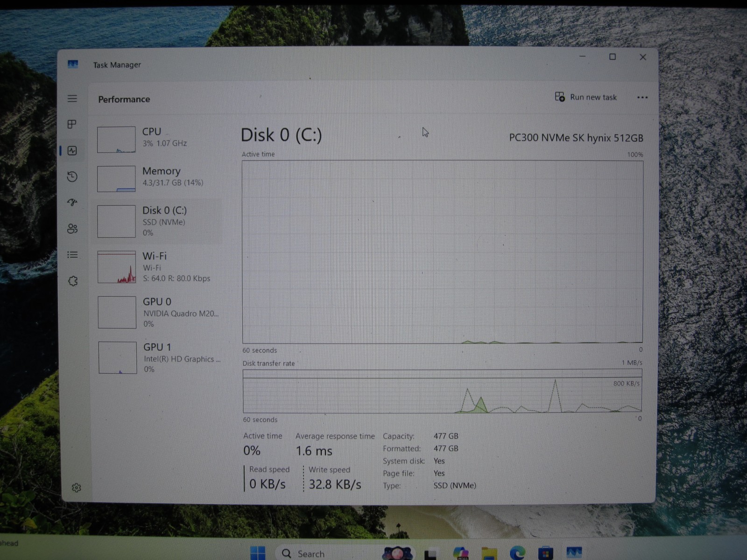Select GPU 0 NVIDIA Quadro item
This screenshot has height=560, width=747.
coord(158,312)
